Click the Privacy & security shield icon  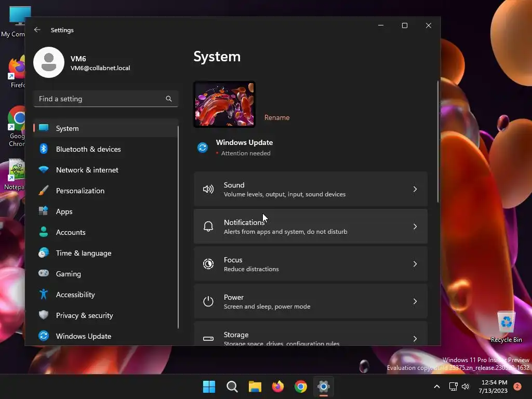pos(44,315)
